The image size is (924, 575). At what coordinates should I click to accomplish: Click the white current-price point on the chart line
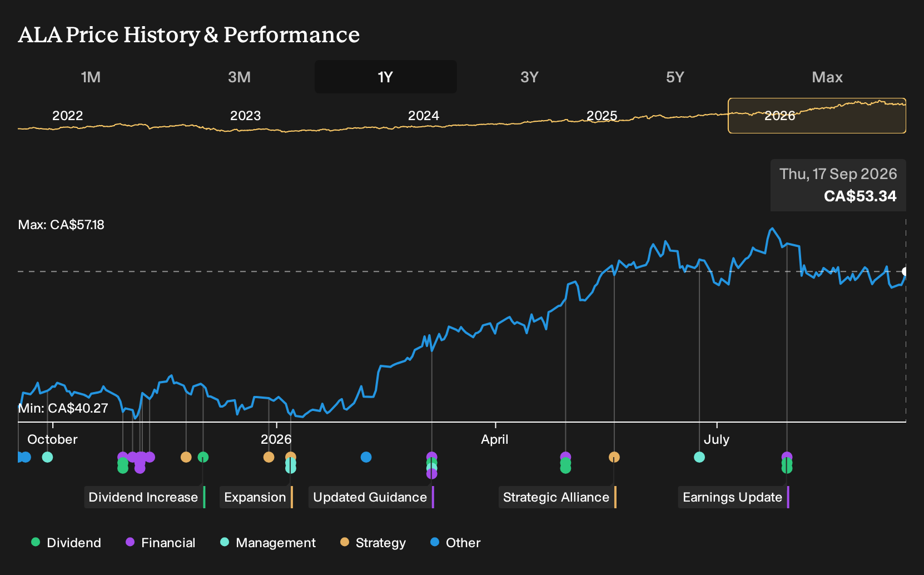pos(905,271)
